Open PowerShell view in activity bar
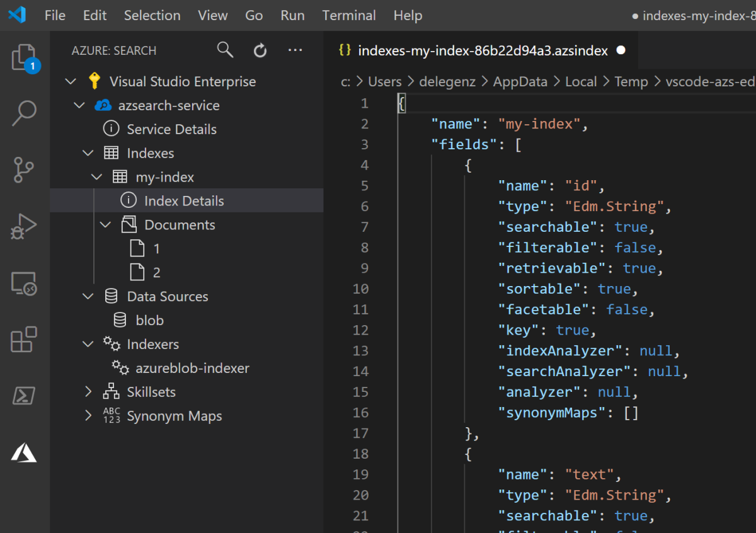 tap(24, 396)
